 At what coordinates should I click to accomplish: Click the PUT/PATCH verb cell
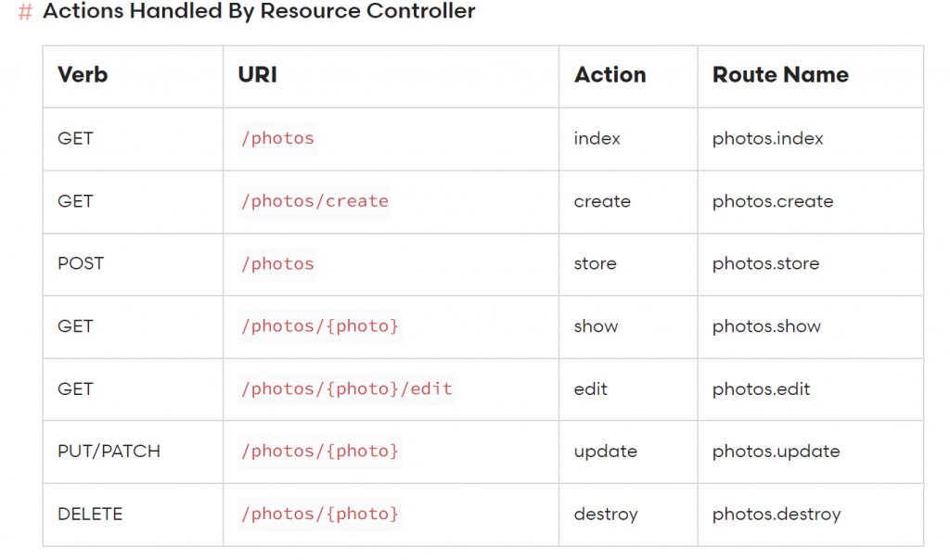pos(109,452)
